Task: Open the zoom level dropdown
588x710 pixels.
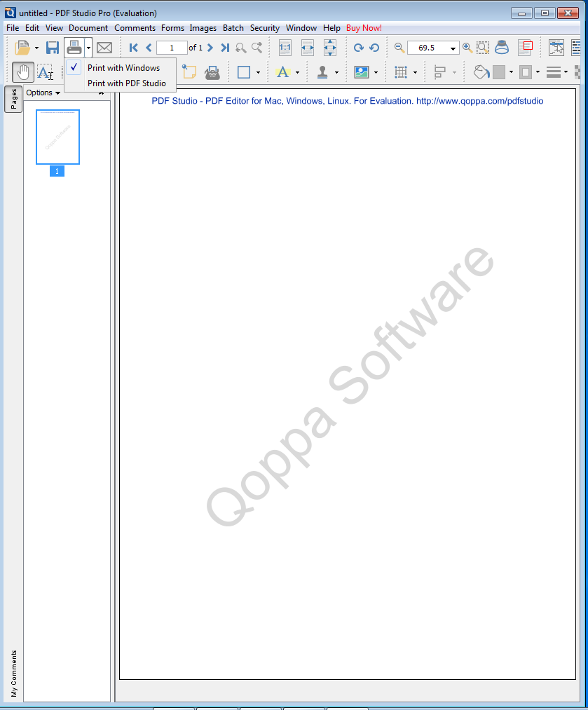Action: pos(453,48)
